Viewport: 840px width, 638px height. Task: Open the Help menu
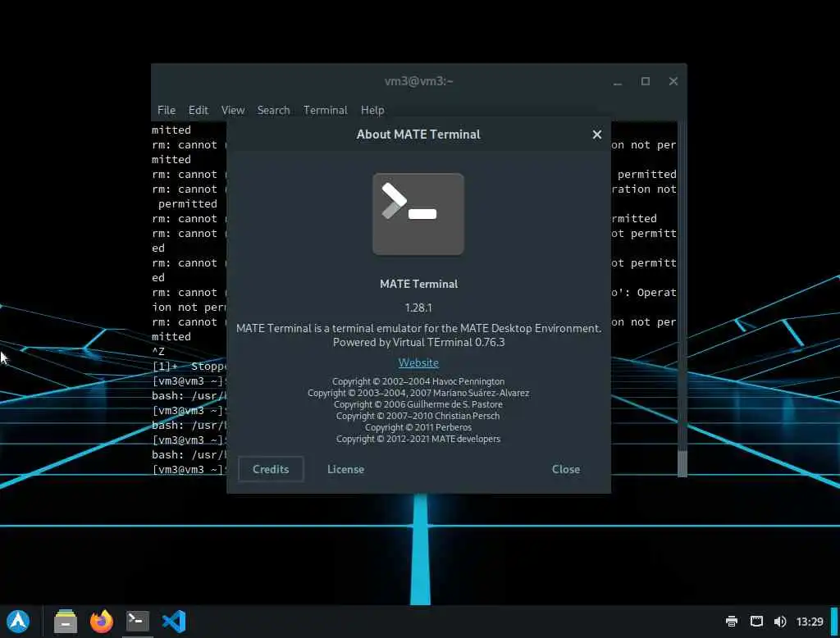(372, 110)
